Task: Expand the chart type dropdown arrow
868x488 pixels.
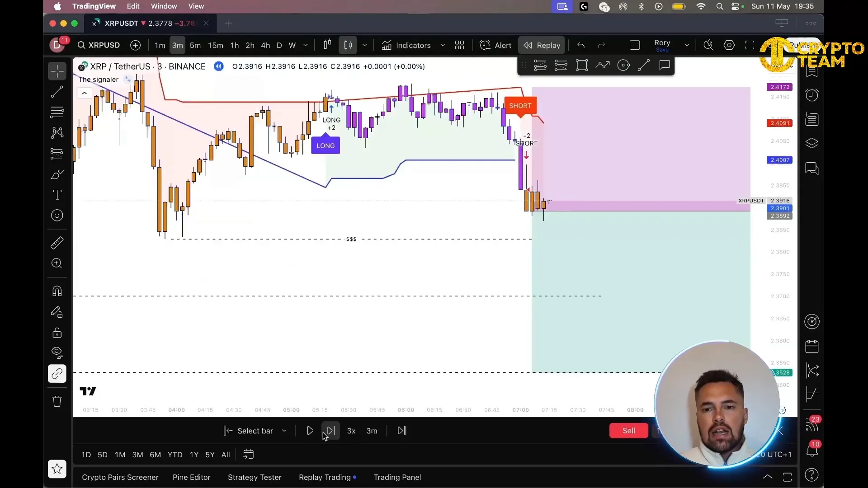Action: tap(364, 45)
